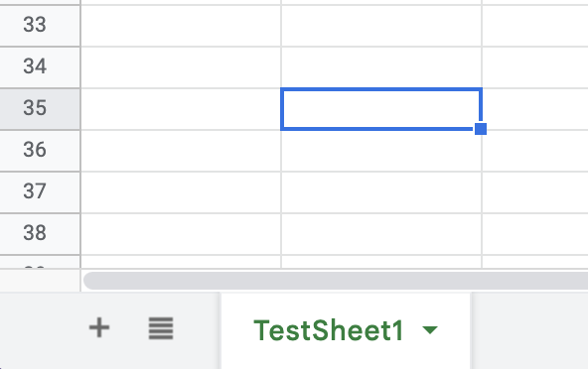Click the Add Sheet plus icon
This screenshot has width=588, height=369.
coord(99,327)
